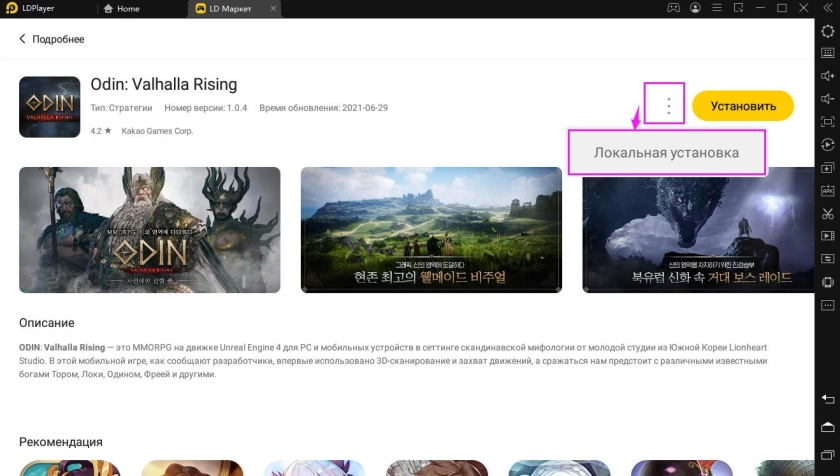Click the Android home icon
Screen dimensions: 840x476
(x=828, y=427)
